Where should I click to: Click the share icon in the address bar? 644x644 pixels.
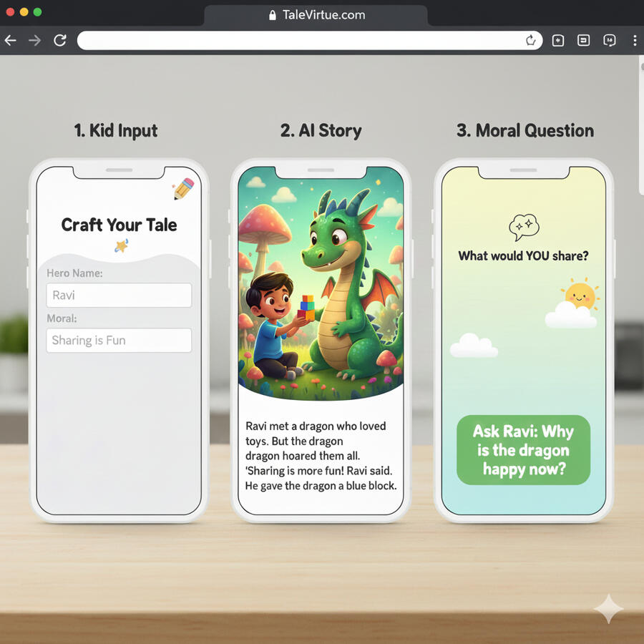pos(531,41)
